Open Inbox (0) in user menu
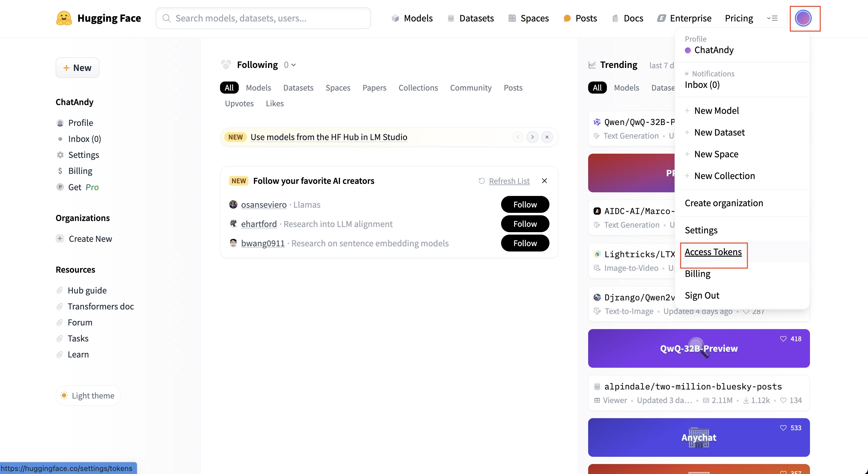Image resolution: width=868 pixels, height=474 pixels. (702, 85)
